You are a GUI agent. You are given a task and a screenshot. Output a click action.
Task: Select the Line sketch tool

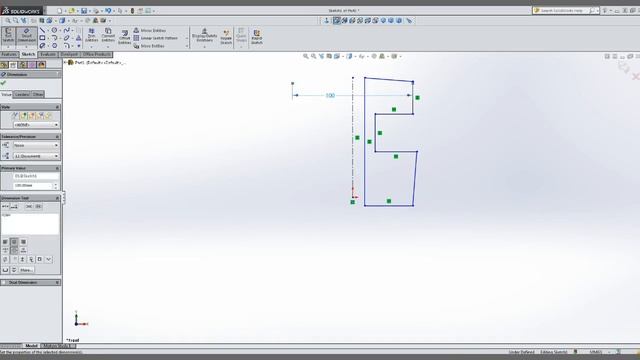(x=42, y=30)
